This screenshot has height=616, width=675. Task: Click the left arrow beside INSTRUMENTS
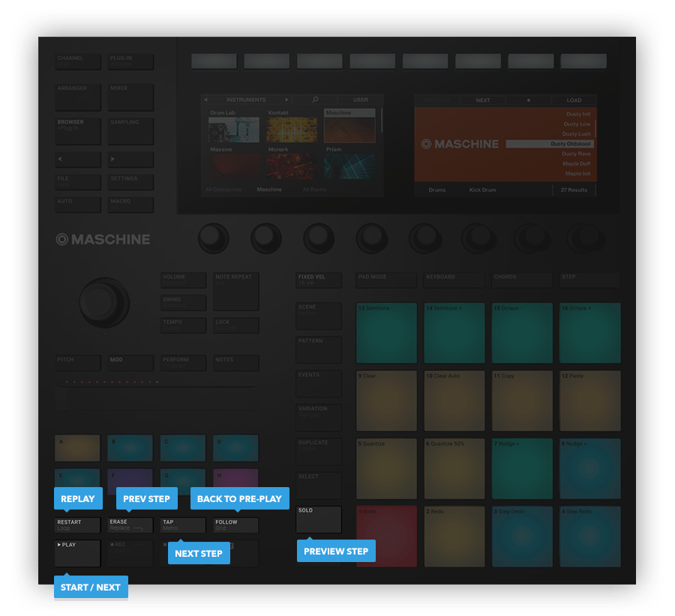point(205,100)
